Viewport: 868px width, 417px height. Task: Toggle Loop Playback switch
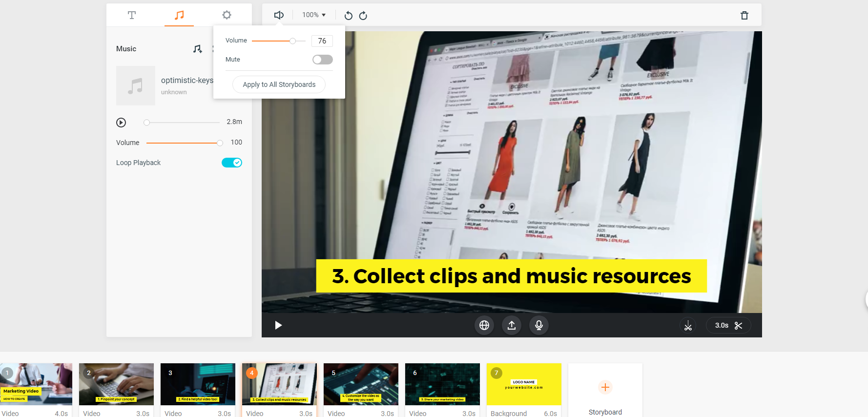pos(232,163)
